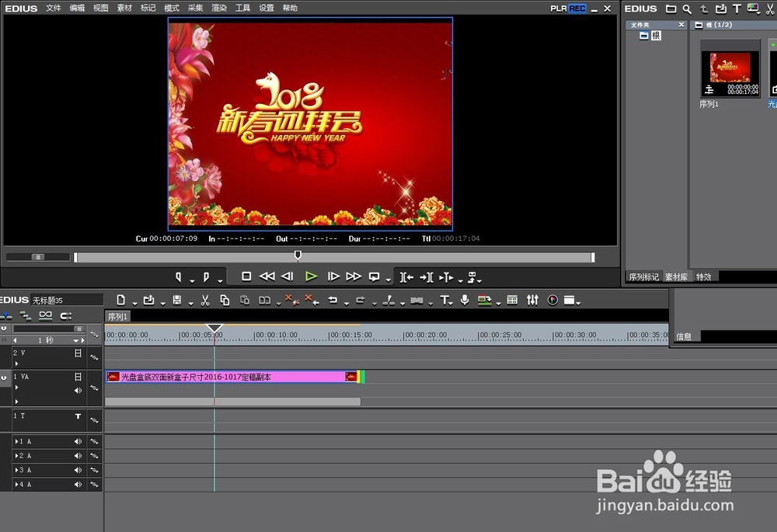The height and width of the screenshot is (532, 777).
Task: Mute audio track 4 A speaker icon
Action: [x=78, y=485]
